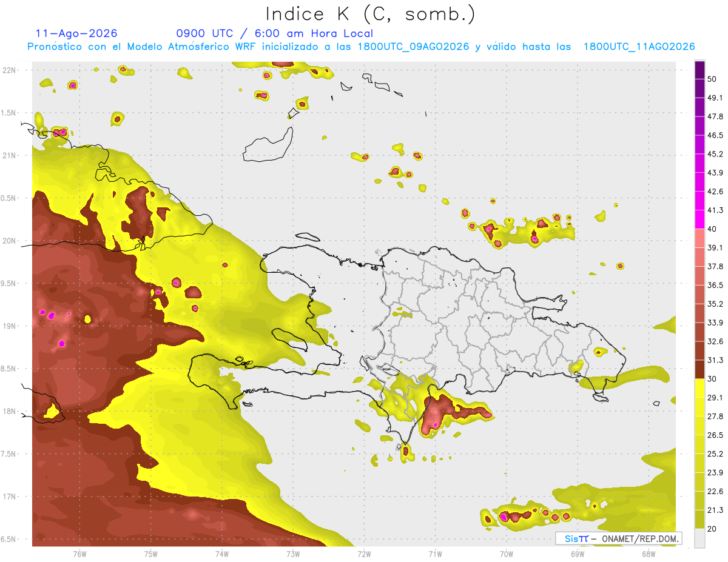Click the '42.6' color scale value
Image resolution: width=728 pixels, height=562 pixels.
715,192
